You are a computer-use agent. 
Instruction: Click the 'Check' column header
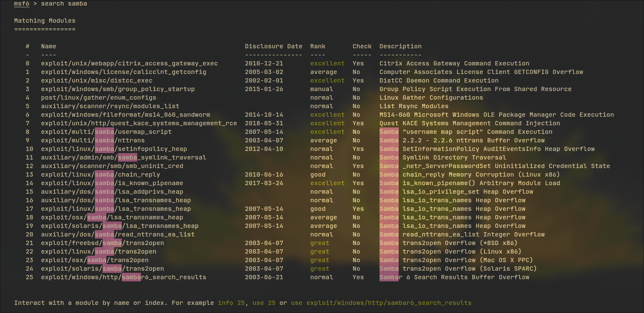coord(362,46)
